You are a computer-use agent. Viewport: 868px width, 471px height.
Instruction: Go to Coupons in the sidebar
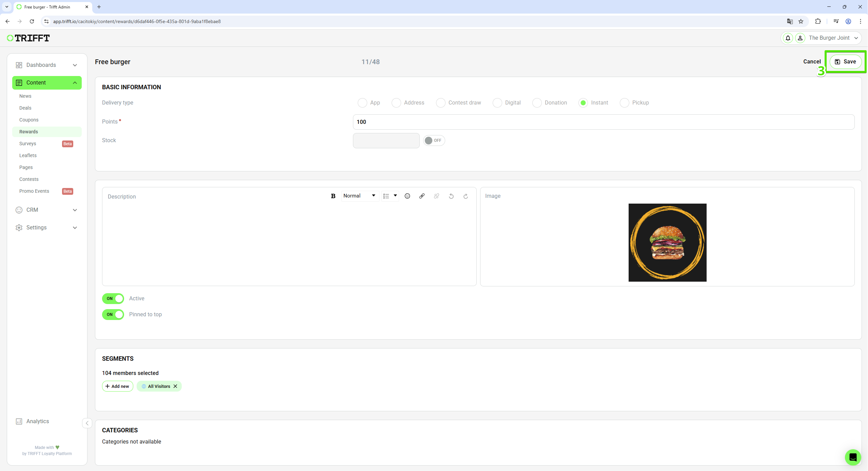click(x=29, y=120)
